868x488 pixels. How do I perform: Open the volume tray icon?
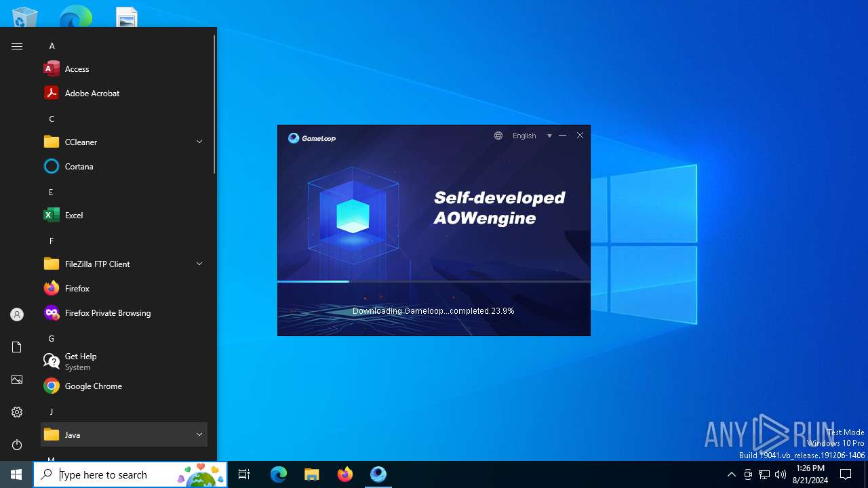tap(781, 474)
